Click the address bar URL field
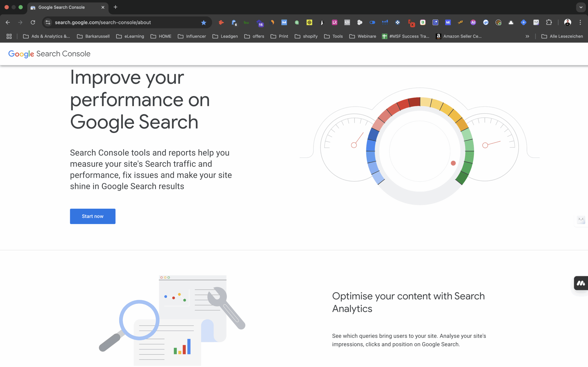Screen dimensions: 588x367 point(126,22)
